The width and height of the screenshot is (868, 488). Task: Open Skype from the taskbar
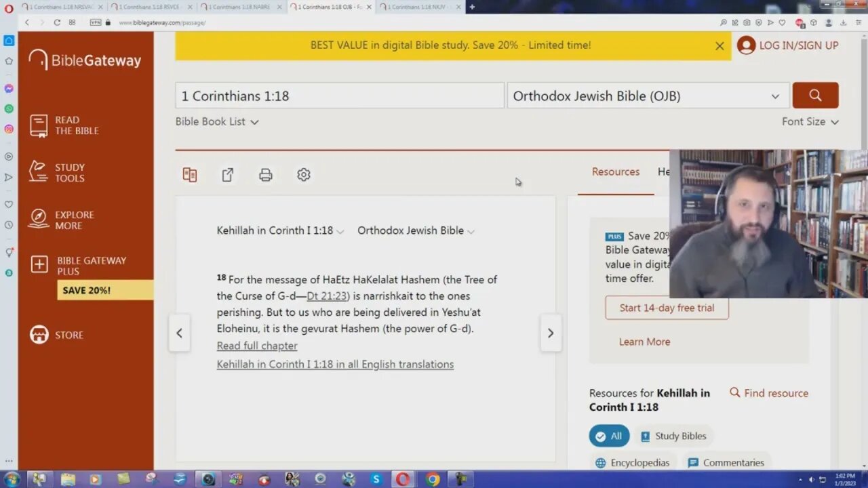pyautogui.click(x=376, y=479)
